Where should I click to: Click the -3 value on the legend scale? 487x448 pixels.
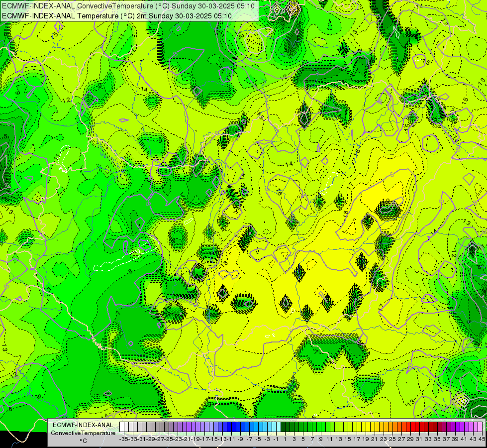(267, 439)
